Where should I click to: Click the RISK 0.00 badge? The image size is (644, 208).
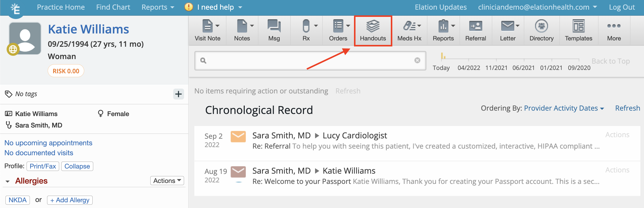point(66,71)
